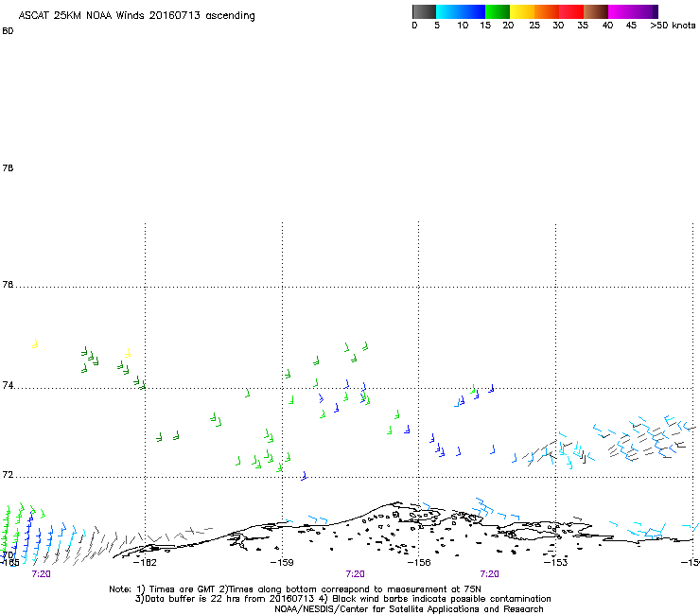Screen dimensions: 700x615
Task: Click the '45' colorbar tick label
Action: pyautogui.click(x=631, y=26)
